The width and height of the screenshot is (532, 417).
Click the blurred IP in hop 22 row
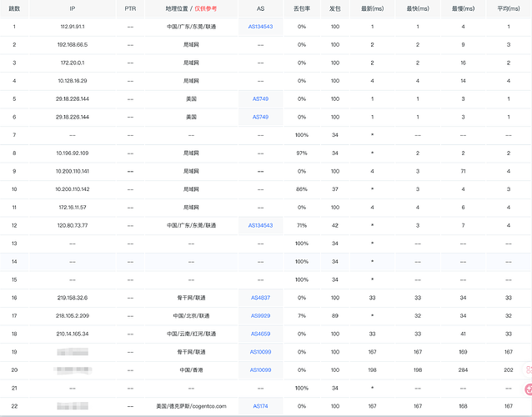73,406
